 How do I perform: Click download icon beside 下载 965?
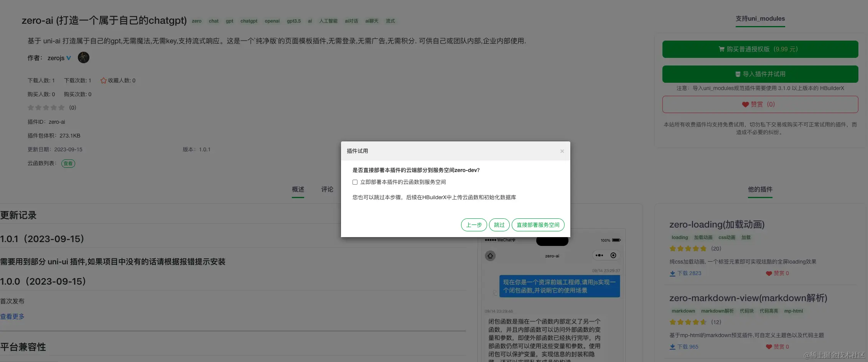672,347
